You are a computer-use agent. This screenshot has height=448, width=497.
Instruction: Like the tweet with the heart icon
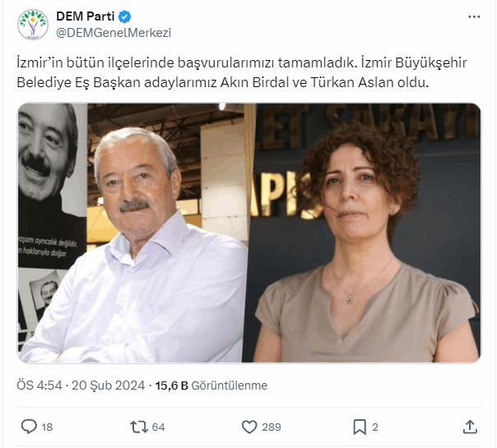249,427
